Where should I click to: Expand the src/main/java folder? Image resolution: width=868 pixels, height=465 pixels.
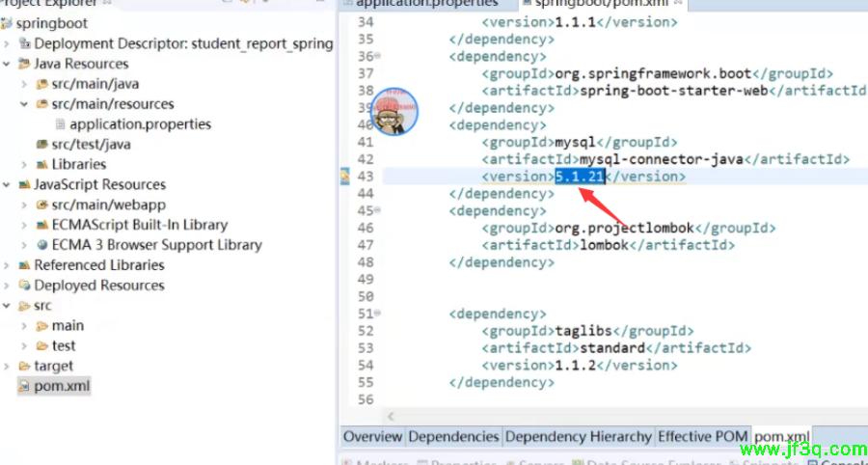tap(25, 84)
